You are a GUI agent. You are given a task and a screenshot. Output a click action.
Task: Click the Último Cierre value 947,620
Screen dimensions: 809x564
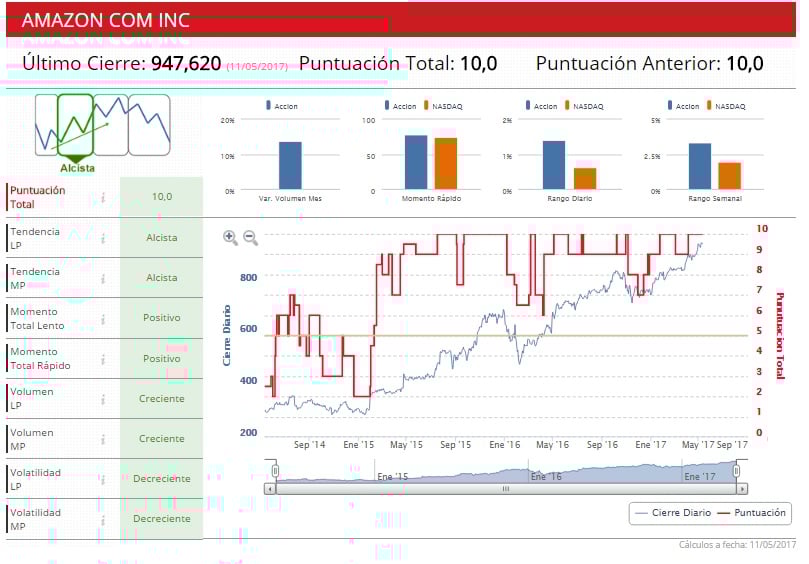pyautogui.click(x=186, y=63)
